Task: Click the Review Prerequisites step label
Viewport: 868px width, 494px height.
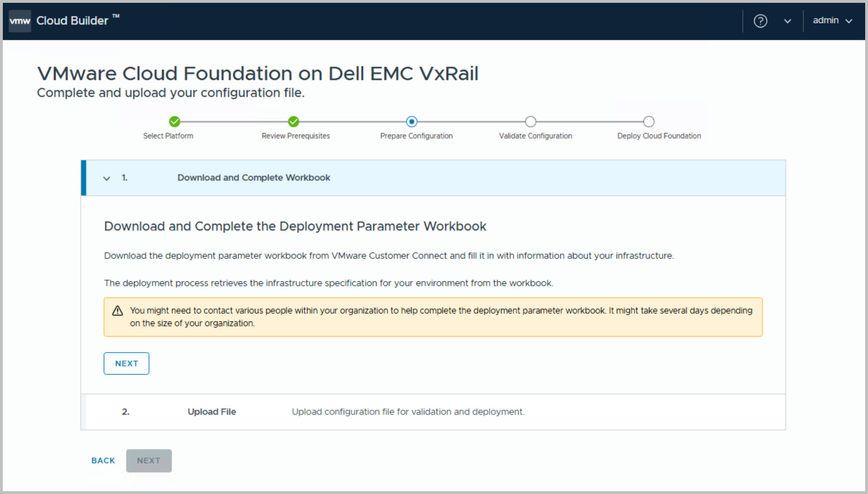Action: [295, 136]
